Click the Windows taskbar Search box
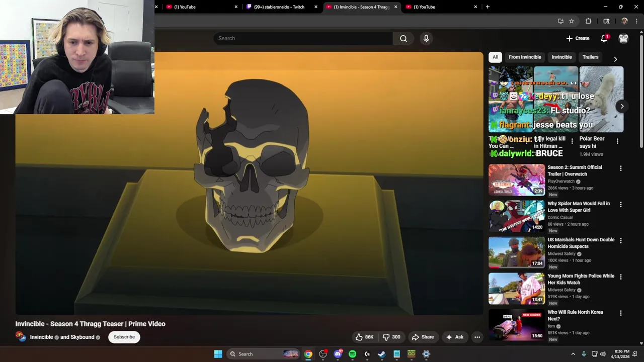Viewport: 644px width, 362px height. pyautogui.click(x=263, y=354)
